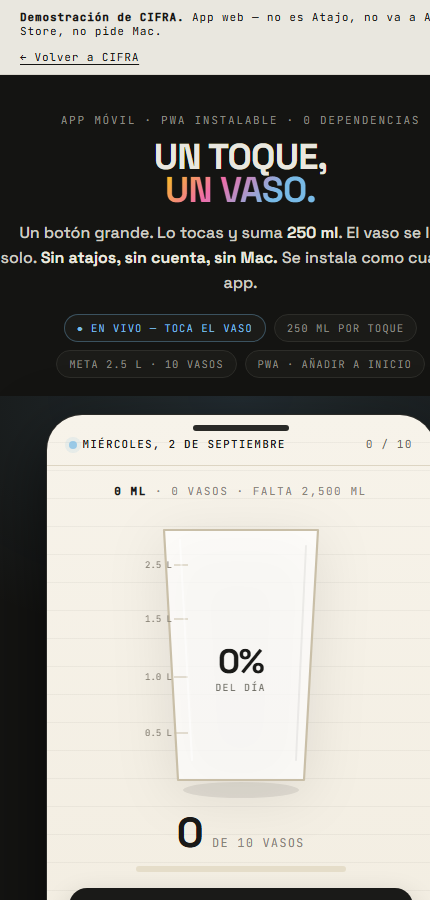Viewport: 430px width, 900px height.
Task: Click the '0 VASOS' summary text
Action: point(199,491)
